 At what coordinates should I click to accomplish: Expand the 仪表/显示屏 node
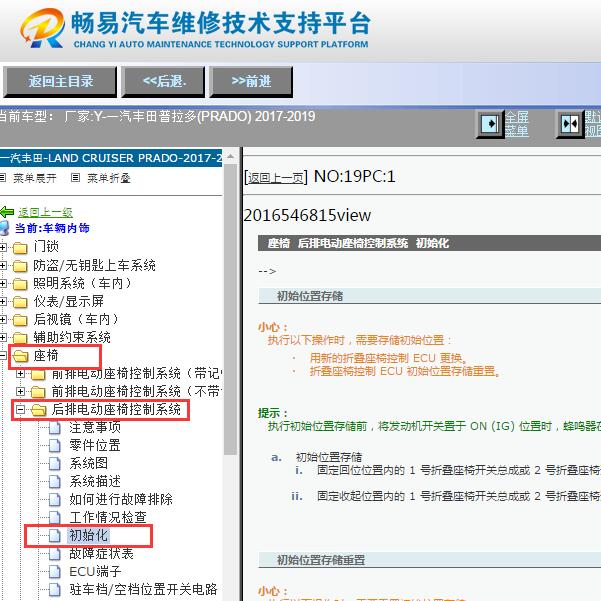point(3,301)
